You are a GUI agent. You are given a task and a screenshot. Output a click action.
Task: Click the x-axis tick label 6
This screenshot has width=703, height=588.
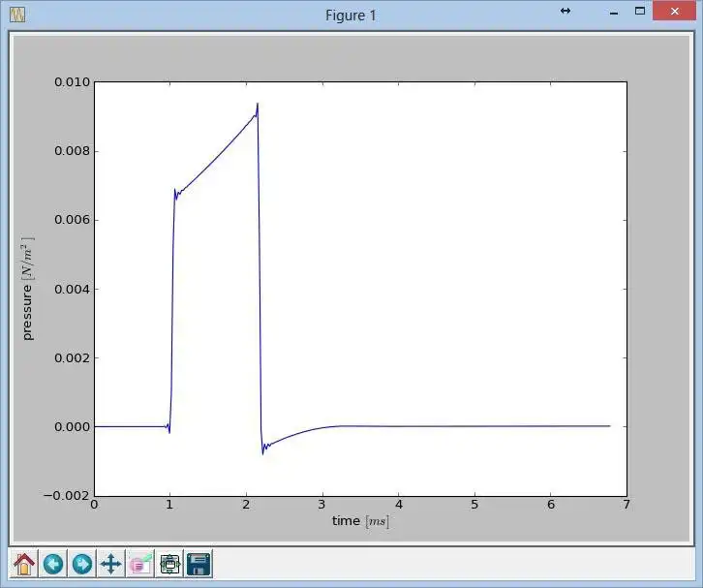[551, 505]
